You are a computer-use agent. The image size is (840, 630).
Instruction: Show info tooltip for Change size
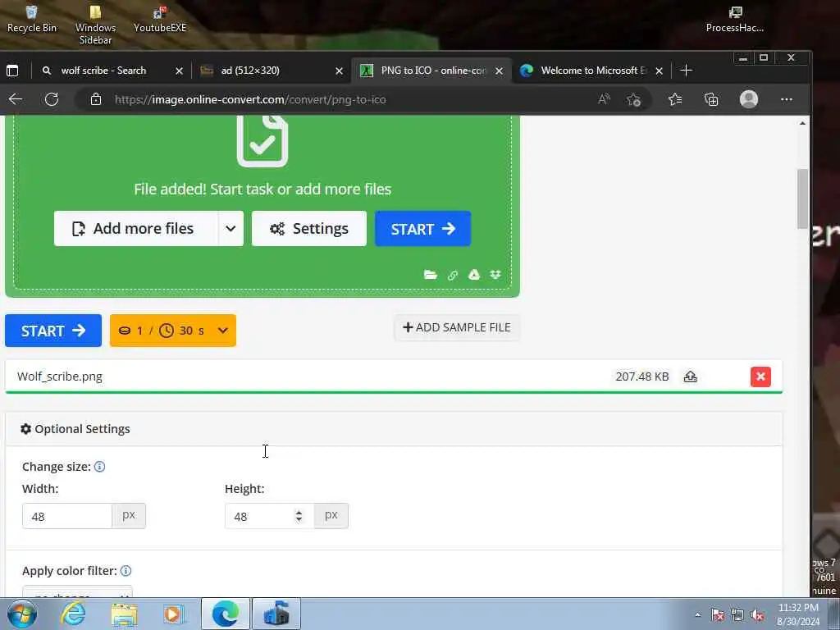pos(99,467)
